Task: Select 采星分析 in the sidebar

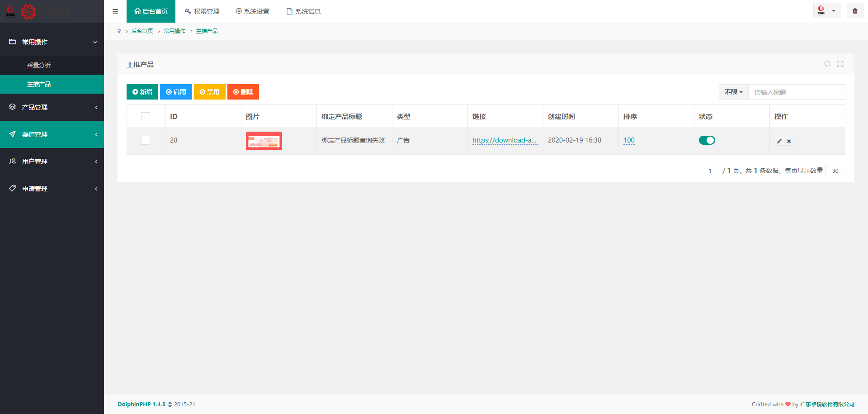Action: coord(39,65)
